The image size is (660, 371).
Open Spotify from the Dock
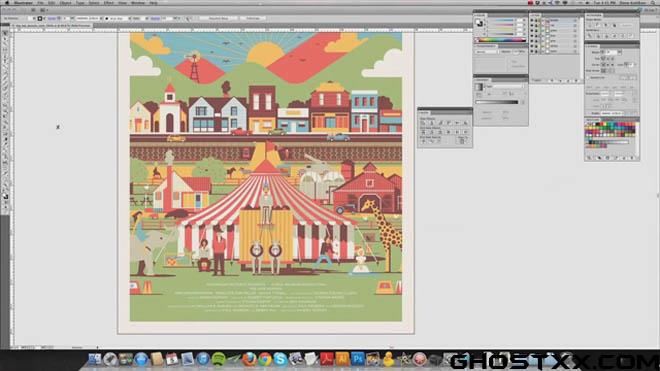pos(218,359)
